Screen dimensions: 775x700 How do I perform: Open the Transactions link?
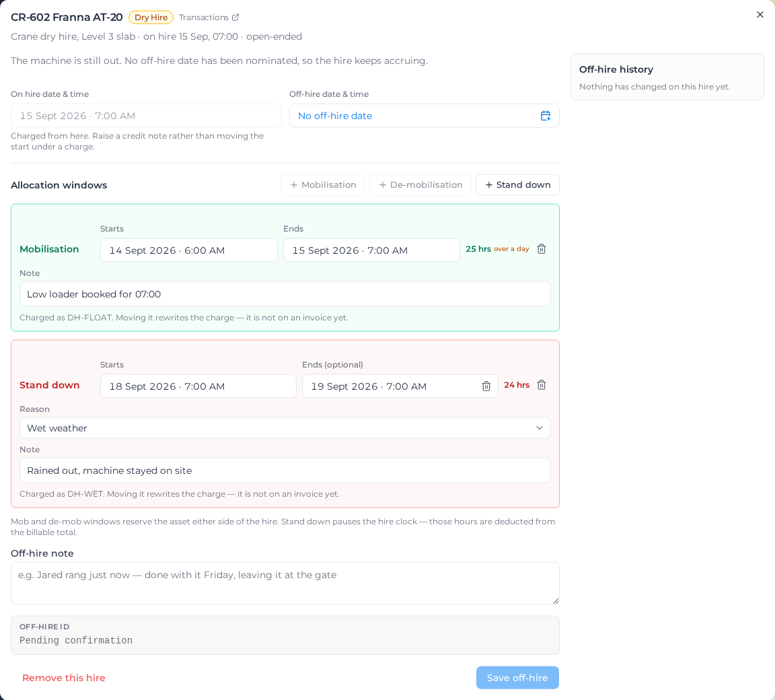209,17
